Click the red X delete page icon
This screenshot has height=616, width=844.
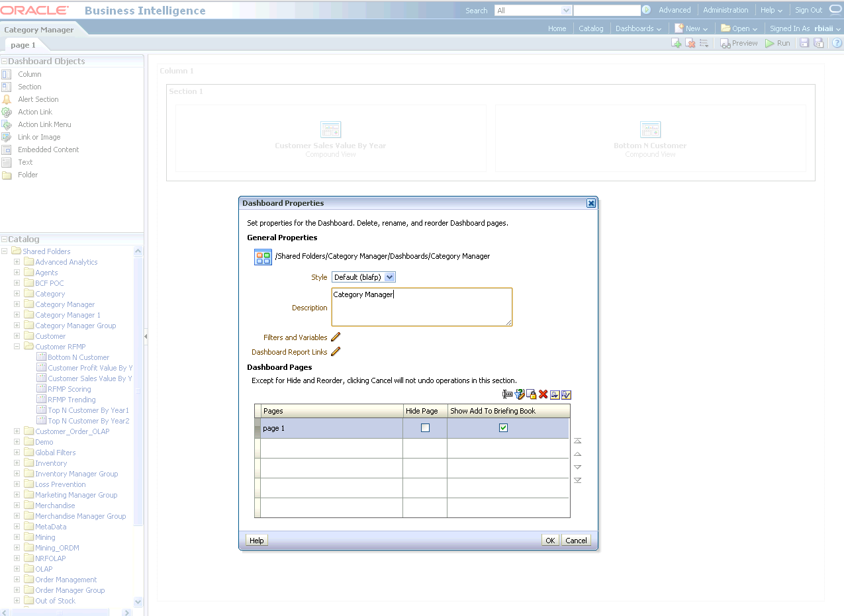(x=543, y=395)
